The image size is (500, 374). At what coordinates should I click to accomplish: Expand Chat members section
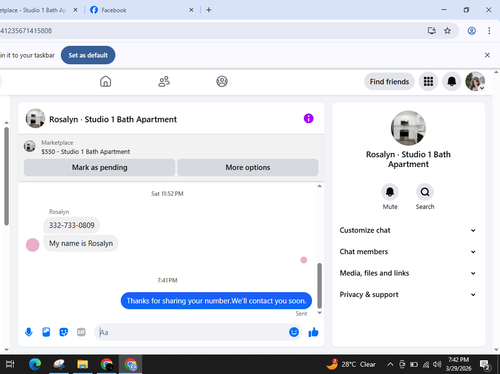[x=408, y=252]
